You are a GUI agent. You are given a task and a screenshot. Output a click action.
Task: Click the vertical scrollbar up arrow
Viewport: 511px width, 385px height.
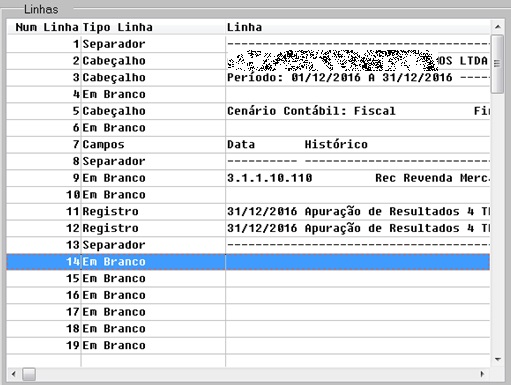[498, 27]
